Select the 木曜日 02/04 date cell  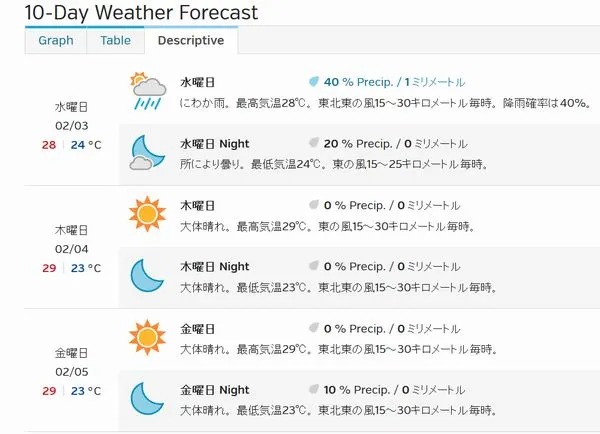72,249
